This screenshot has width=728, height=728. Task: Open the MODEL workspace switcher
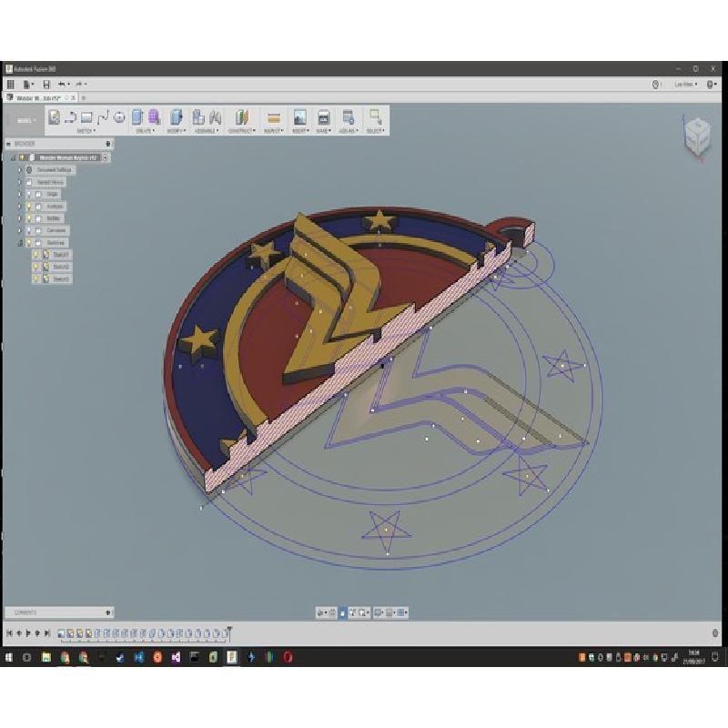[x=25, y=121]
